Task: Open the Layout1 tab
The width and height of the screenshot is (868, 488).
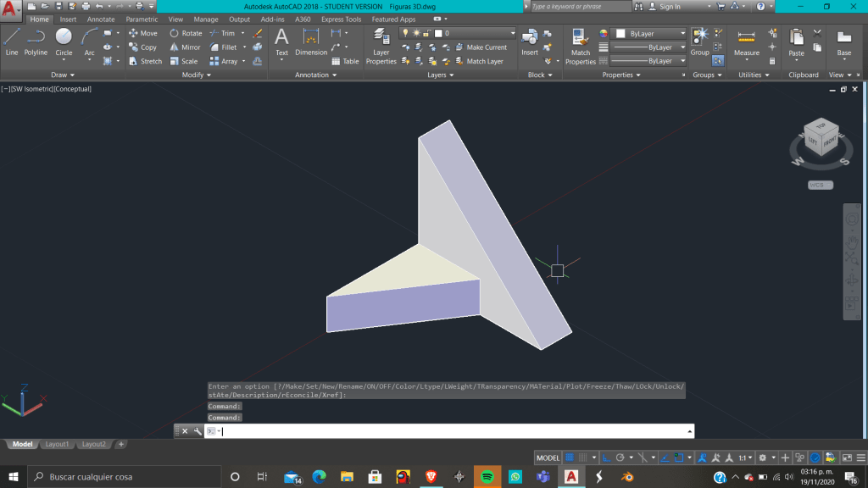Action: [x=57, y=444]
